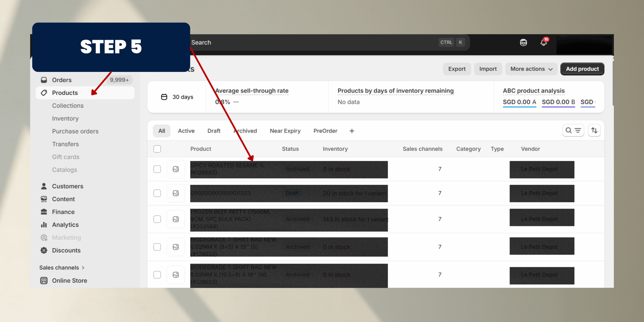Open the notifications bell icon
Image resolution: width=644 pixels, height=322 pixels.
pyautogui.click(x=543, y=43)
